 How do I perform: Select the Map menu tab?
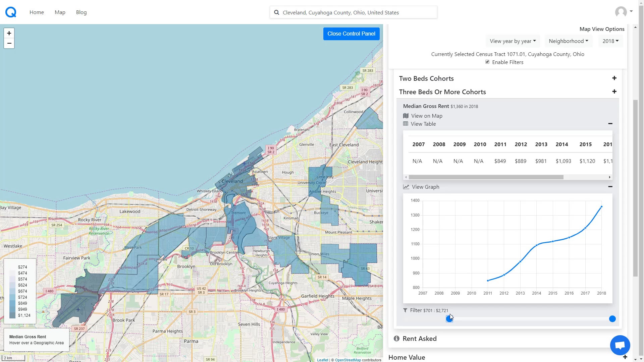pyautogui.click(x=60, y=12)
